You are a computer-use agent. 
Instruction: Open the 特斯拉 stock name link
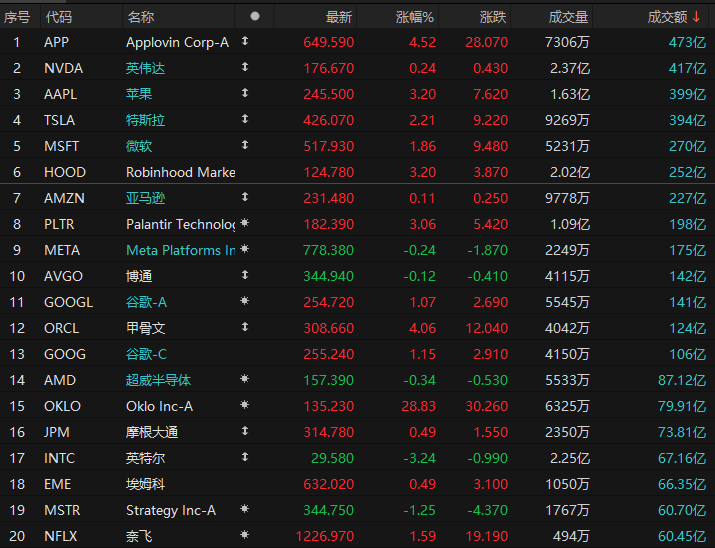pos(145,120)
